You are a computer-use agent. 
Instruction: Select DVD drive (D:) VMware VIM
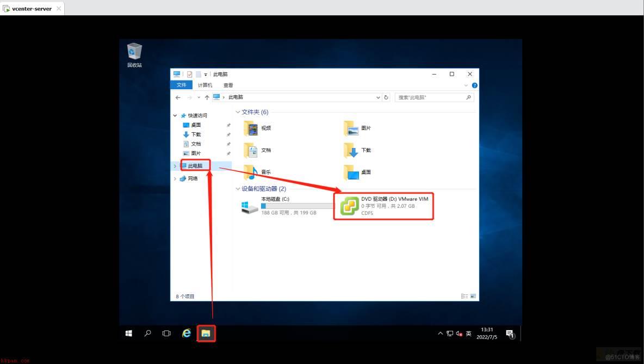[385, 206]
